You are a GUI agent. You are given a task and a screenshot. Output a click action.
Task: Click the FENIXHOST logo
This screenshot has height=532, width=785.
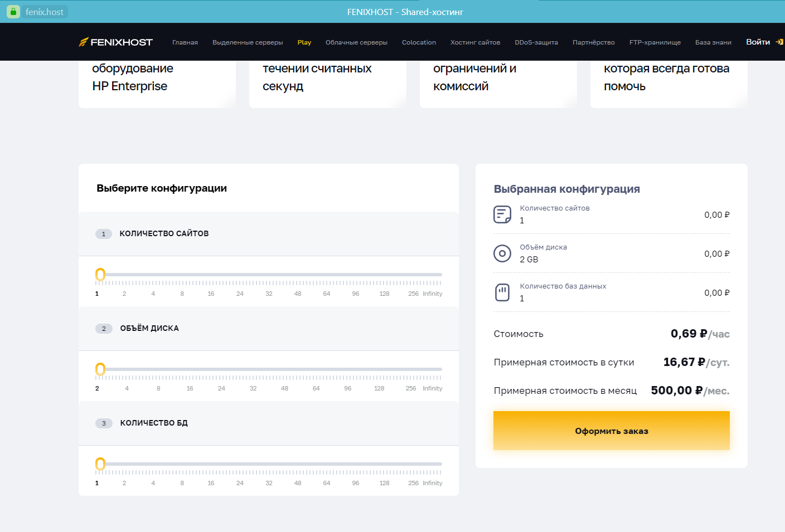pyautogui.click(x=115, y=42)
